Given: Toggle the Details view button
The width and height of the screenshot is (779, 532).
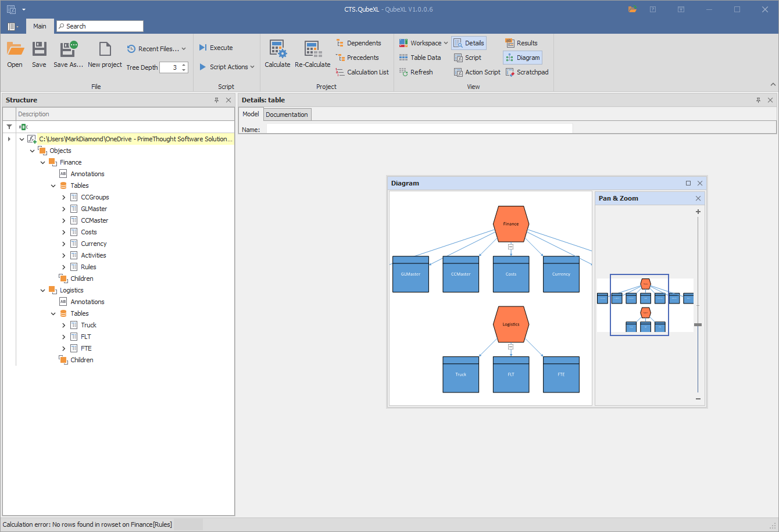Looking at the screenshot, I should (469, 43).
